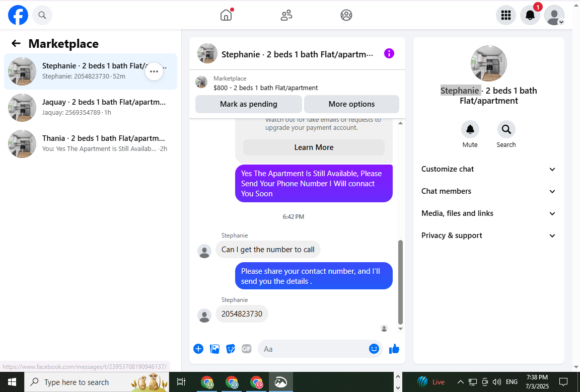Go to the Home feed icon

point(226,15)
